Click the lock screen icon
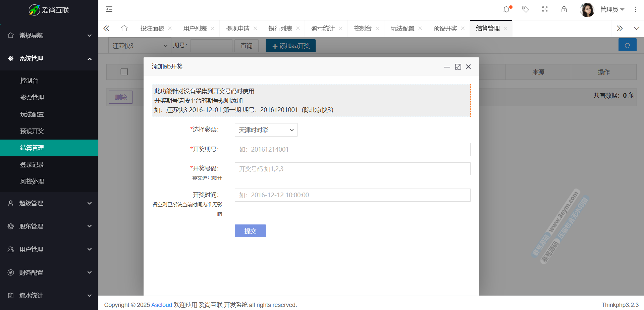This screenshot has width=644, height=310. [564, 9]
